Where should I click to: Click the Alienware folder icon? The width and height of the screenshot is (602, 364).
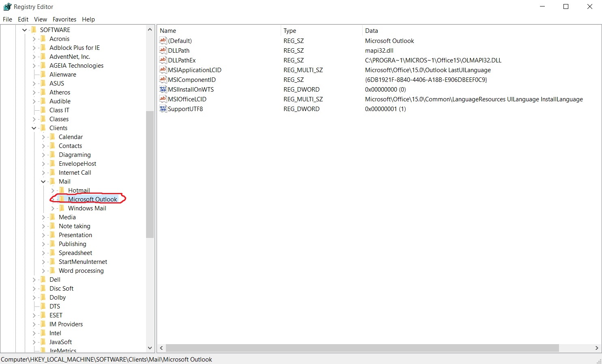click(43, 74)
